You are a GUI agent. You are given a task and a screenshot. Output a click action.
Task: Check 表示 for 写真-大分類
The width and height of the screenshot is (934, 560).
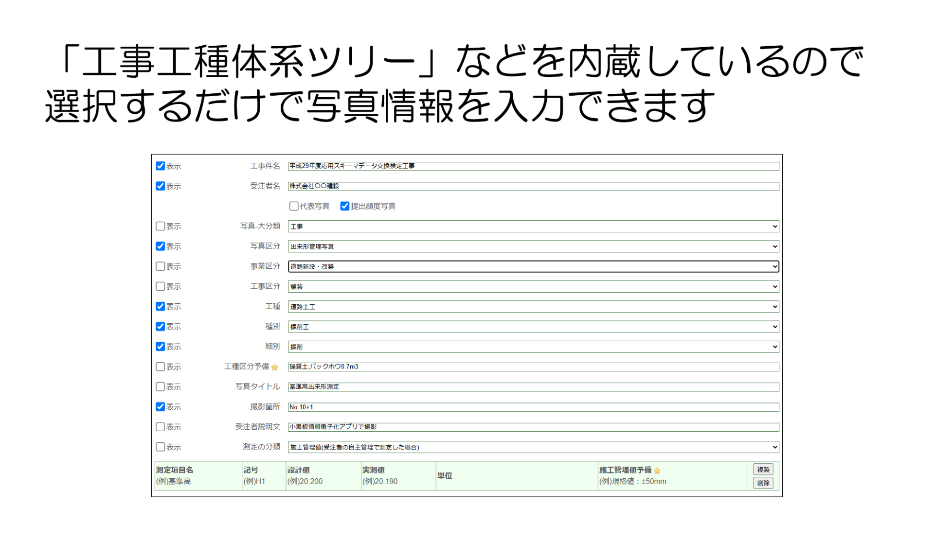[161, 226]
